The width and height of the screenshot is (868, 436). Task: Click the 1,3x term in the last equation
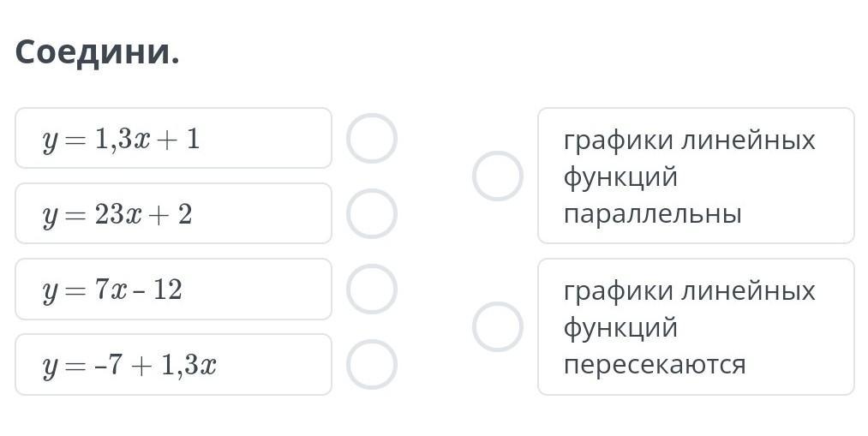point(189,365)
